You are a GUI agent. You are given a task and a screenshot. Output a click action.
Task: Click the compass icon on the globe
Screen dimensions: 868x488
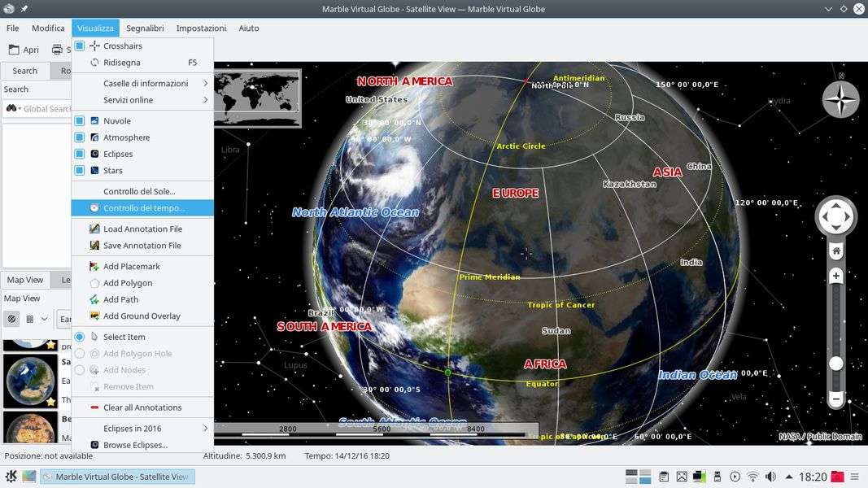click(x=840, y=100)
